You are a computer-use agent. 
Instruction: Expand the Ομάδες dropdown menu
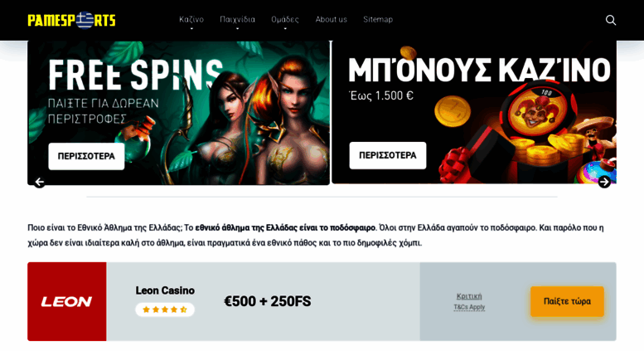tap(285, 20)
